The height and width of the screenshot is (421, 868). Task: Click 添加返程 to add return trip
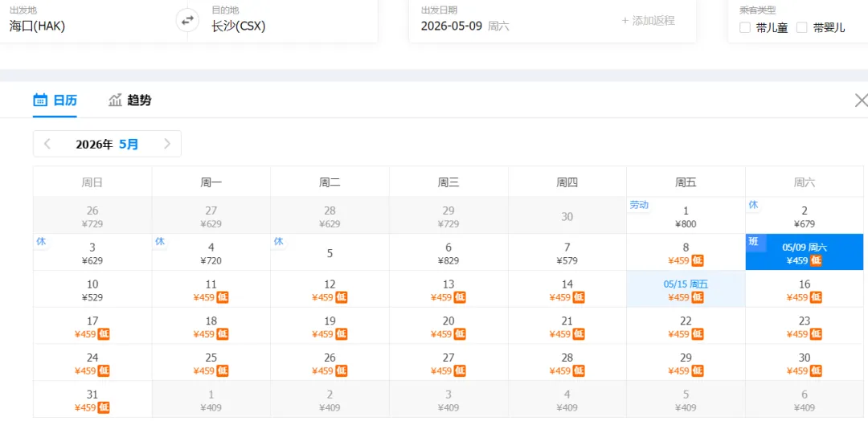[x=648, y=21]
